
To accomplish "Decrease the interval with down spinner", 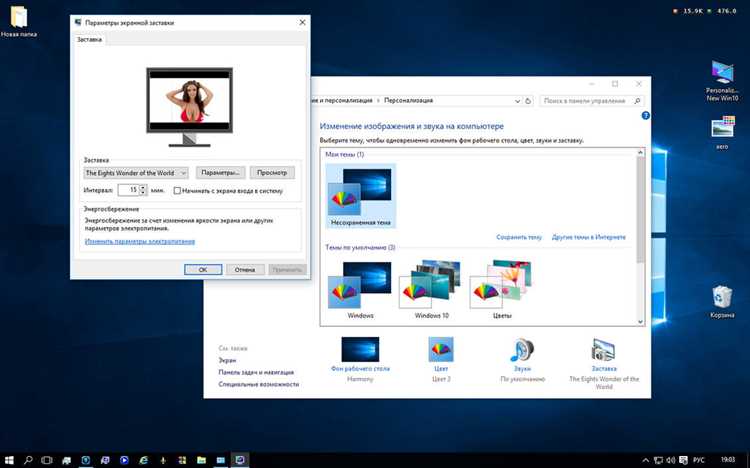I will click(x=143, y=193).
